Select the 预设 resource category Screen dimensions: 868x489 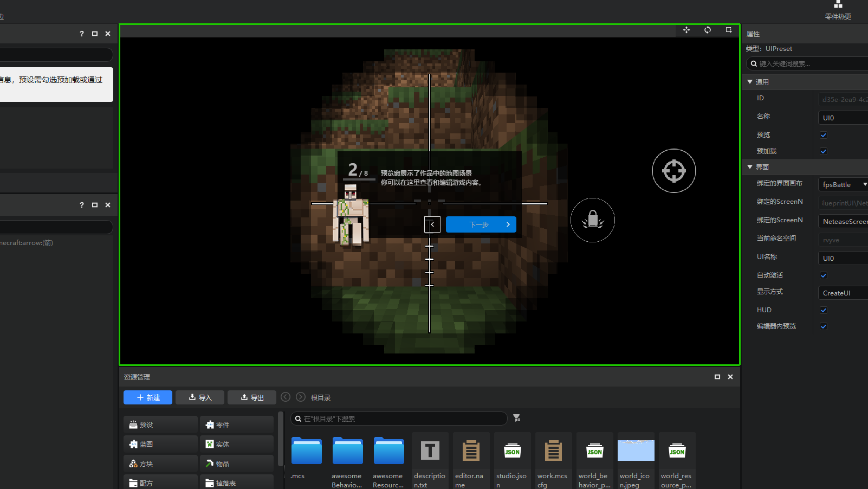tap(160, 424)
